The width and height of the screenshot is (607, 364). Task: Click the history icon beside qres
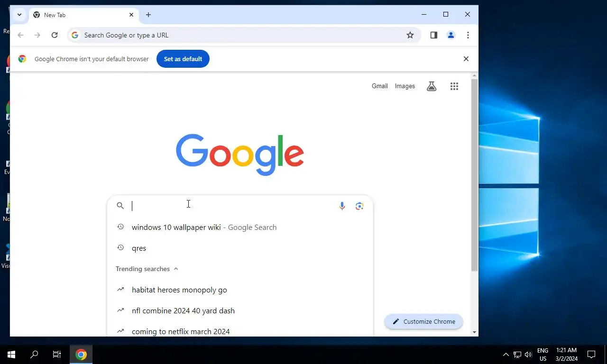[x=120, y=247]
